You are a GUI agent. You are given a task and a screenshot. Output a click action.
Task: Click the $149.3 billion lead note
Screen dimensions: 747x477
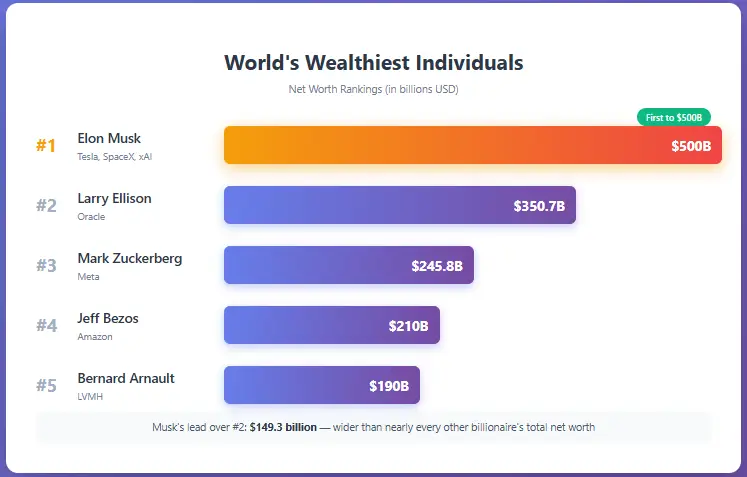tap(373, 427)
